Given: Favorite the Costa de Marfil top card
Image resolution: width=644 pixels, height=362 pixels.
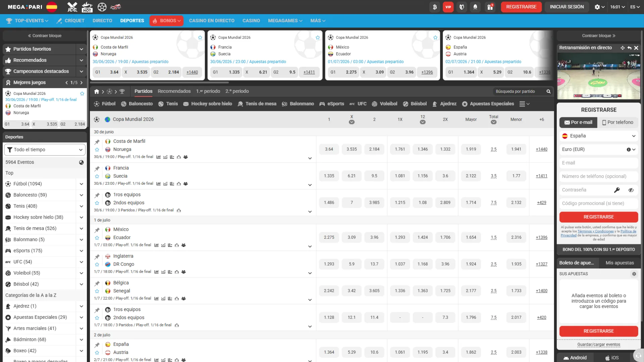Looking at the screenshot, I should click(x=200, y=38).
